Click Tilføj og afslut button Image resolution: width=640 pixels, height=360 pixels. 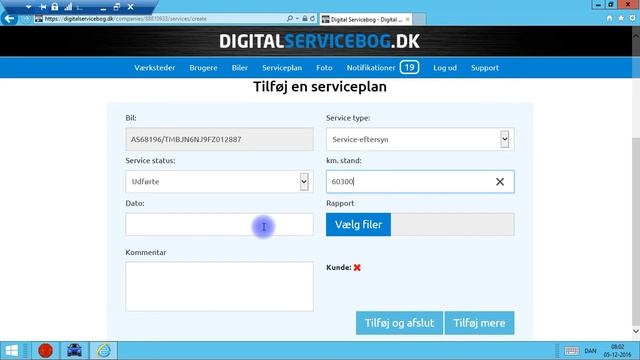(399, 323)
